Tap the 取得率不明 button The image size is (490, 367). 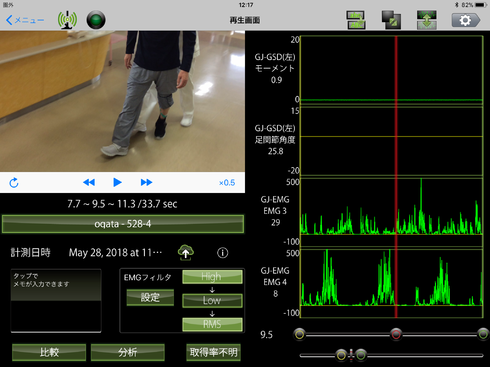coord(213,352)
